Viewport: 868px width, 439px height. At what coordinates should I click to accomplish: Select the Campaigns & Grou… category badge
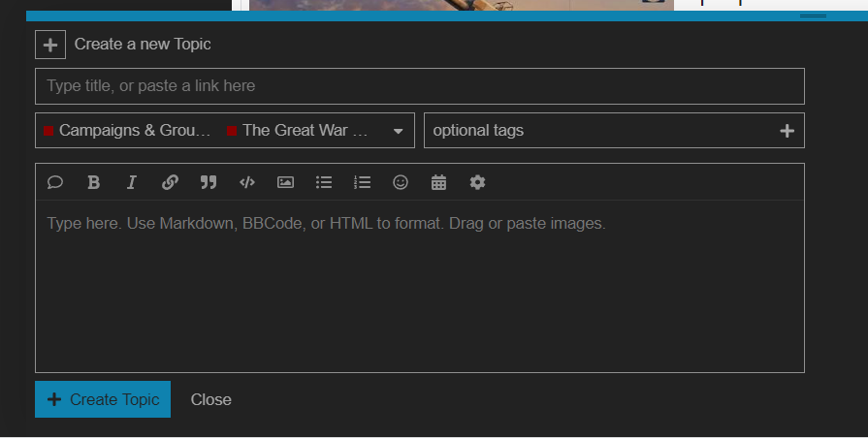pyautogui.click(x=127, y=131)
